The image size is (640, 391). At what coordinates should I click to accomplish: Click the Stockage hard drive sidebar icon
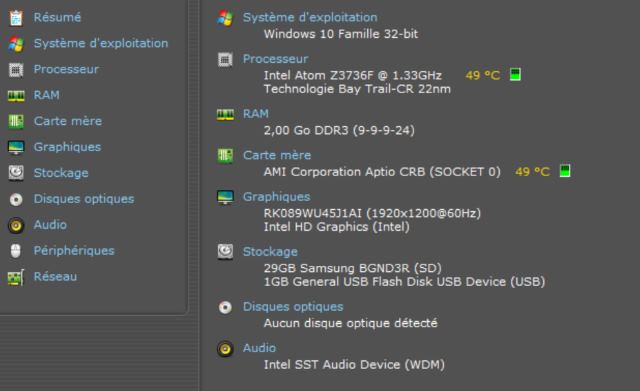tap(16, 173)
